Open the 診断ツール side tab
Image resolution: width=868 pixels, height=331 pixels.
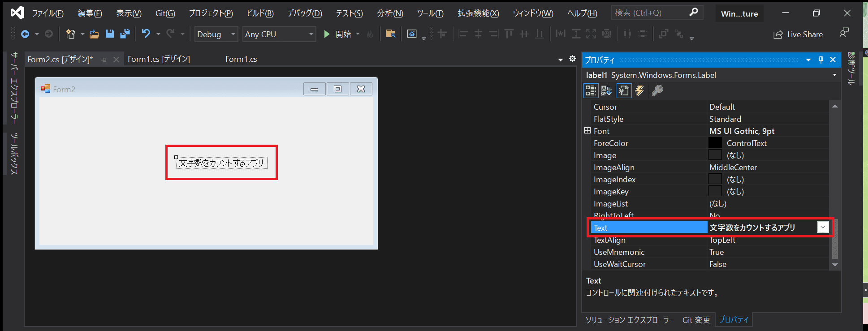[x=851, y=69]
